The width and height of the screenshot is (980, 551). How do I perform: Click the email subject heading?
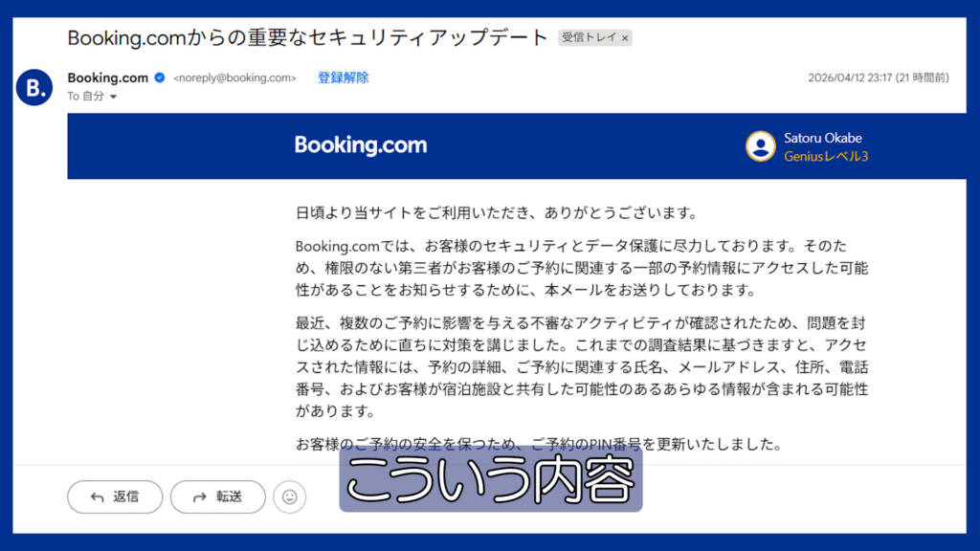click(x=307, y=37)
